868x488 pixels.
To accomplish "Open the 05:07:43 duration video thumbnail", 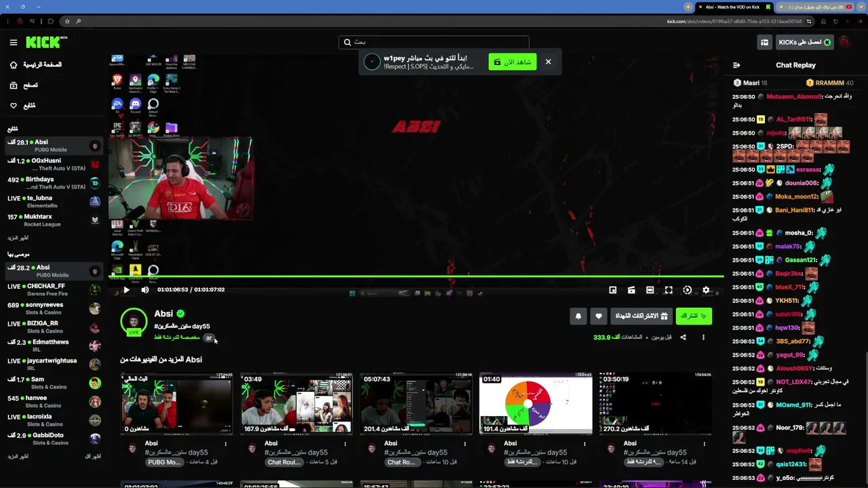I will [416, 403].
